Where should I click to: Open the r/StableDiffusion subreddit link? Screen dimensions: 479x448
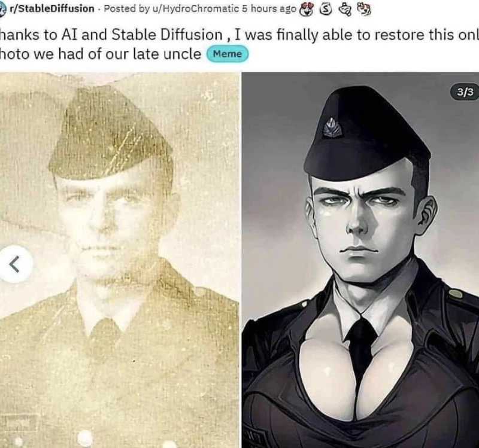52,8
